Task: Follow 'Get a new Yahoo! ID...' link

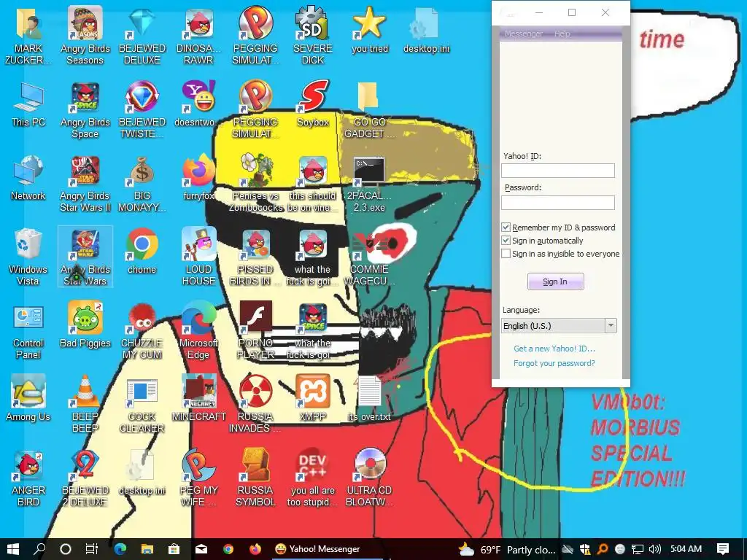Action: [554, 349]
